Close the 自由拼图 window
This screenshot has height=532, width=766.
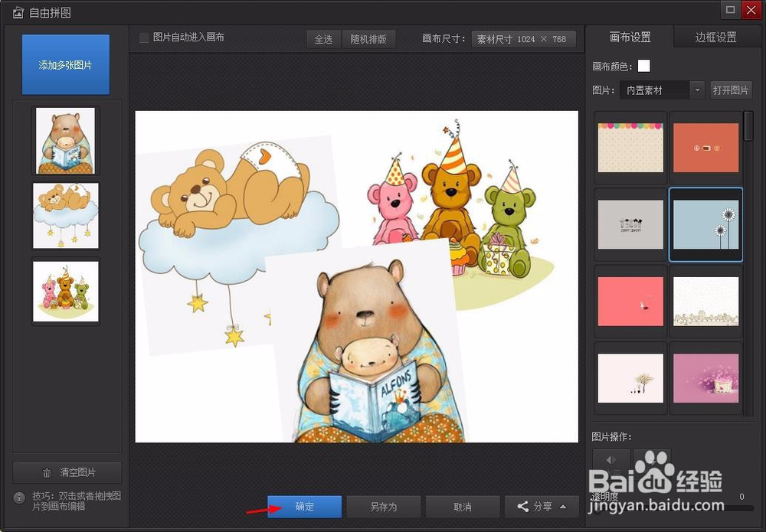(x=751, y=10)
